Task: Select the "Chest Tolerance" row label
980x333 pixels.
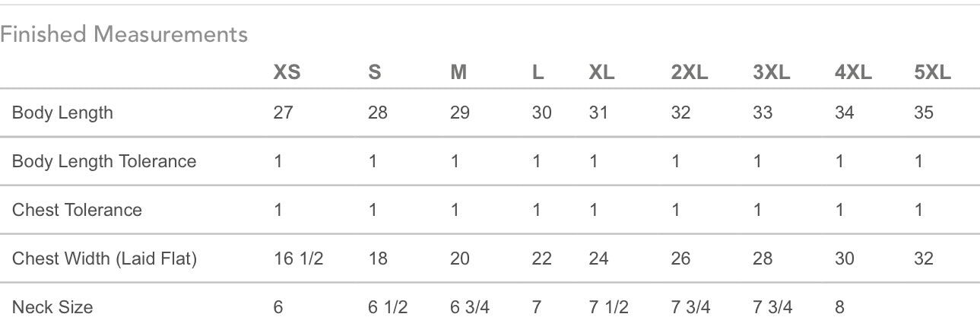Action: [x=77, y=210]
